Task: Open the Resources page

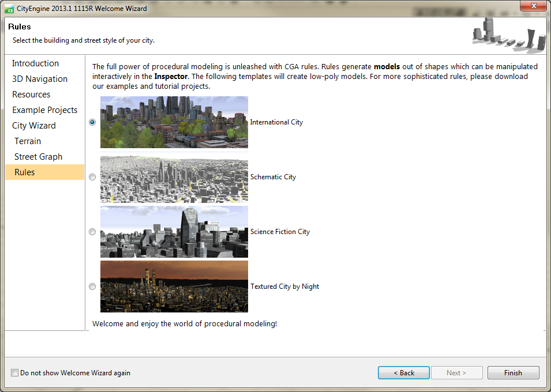Action: click(31, 94)
